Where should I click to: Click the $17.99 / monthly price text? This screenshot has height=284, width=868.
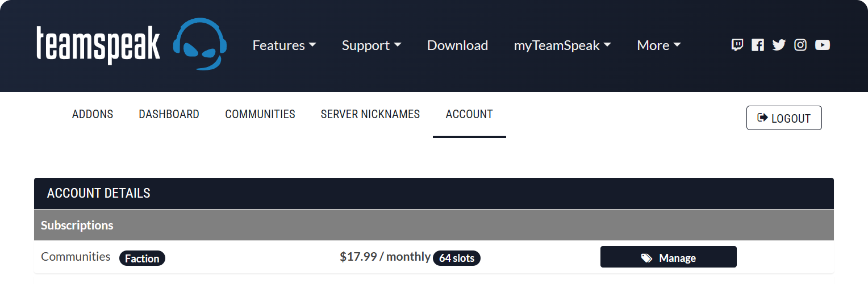[x=385, y=257]
